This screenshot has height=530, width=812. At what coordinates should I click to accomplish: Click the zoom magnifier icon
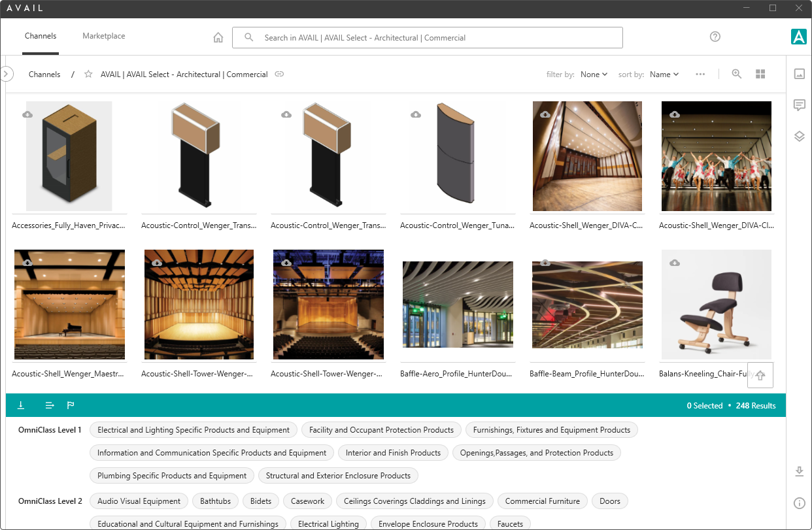(x=737, y=75)
